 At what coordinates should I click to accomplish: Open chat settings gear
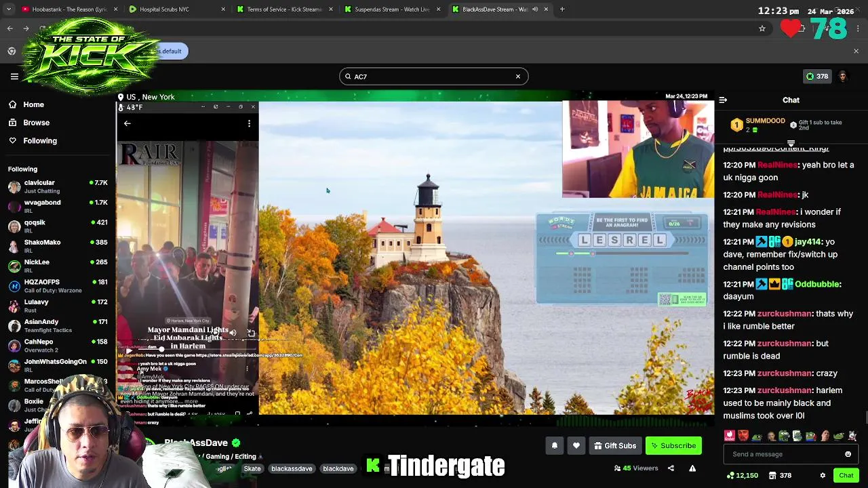[x=823, y=476]
